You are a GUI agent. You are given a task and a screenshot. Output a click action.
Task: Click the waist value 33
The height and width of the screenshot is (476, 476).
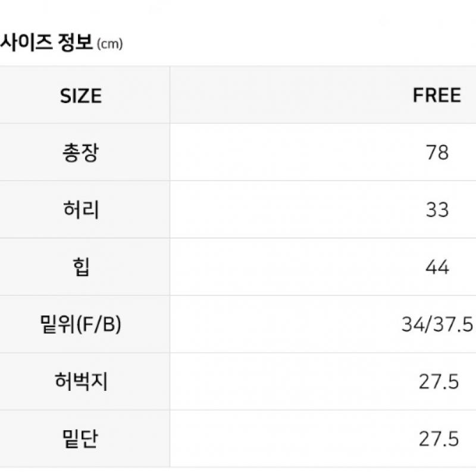tap(437, 210)
